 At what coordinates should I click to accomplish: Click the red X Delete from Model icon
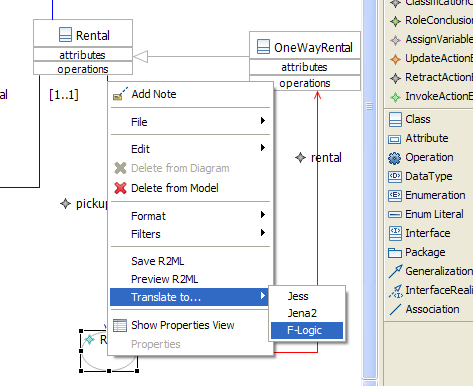120,188
